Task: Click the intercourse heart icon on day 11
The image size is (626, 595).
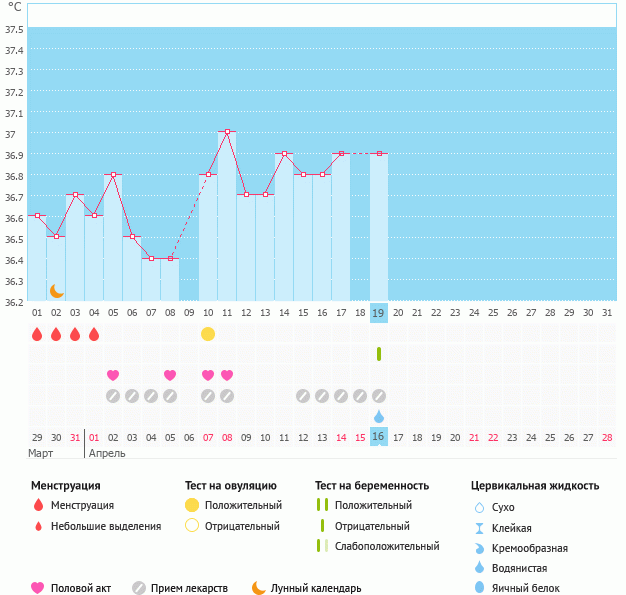Action: coord(227,375)
